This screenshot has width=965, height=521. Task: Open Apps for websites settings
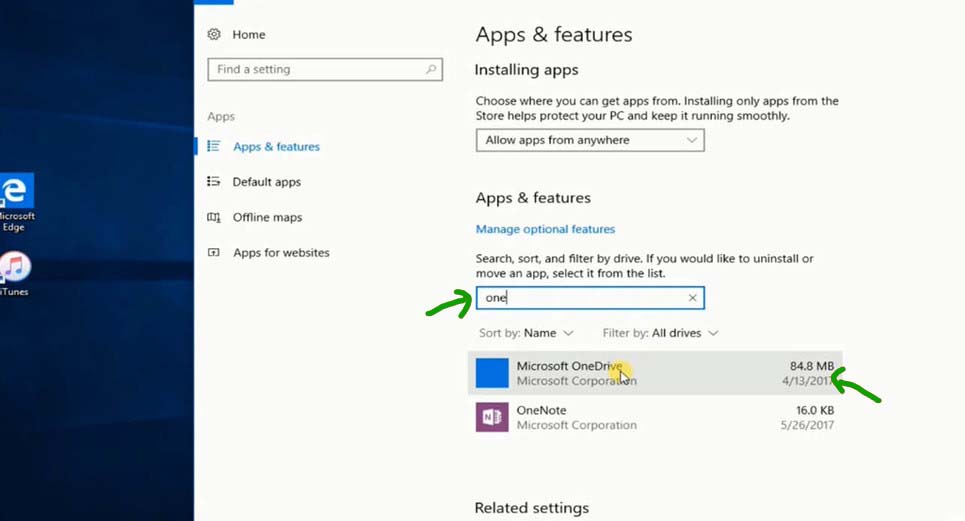click(281, 253)
